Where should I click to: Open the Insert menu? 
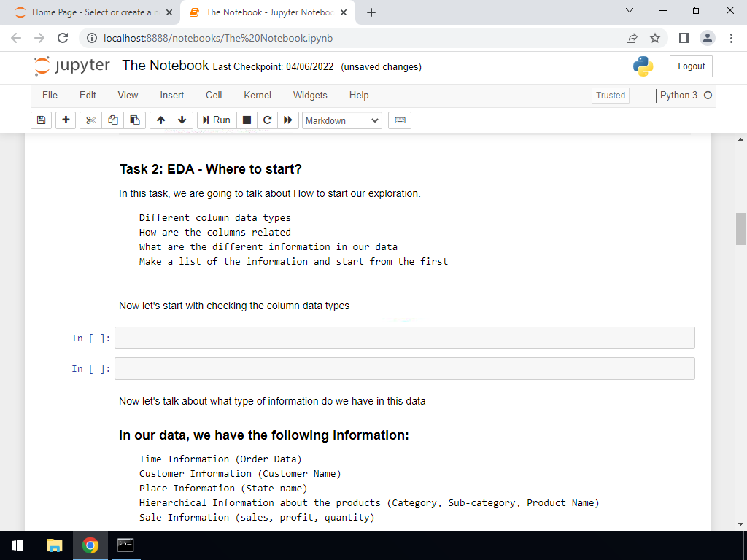point(172,96)
